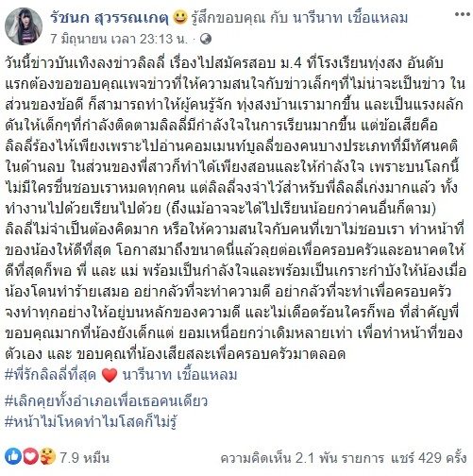The width and height of the screenshot is (473, 476).
Task: Open hashtag #หน้าไม่โหดทำไมโสดก็ไม่รู้
Action: [x=91, y=422]
